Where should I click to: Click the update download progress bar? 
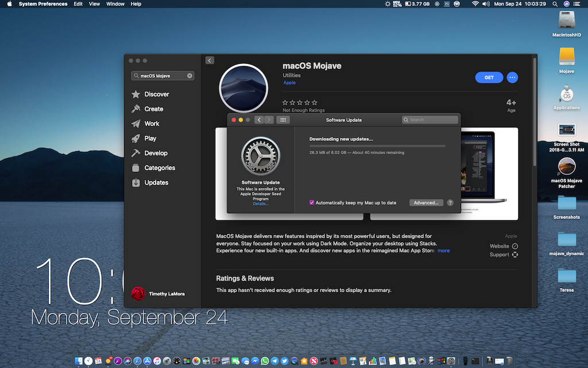[377, 146]
